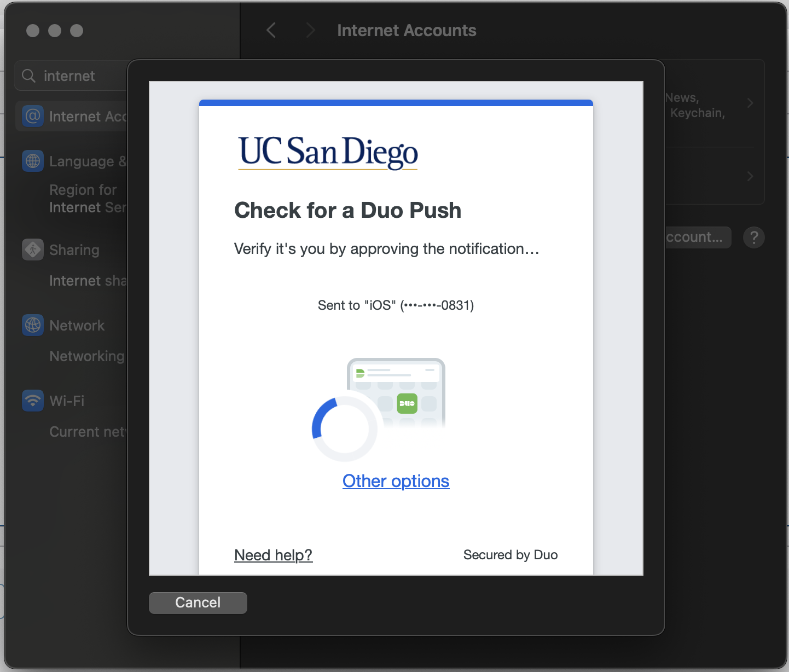Screen dimensions: 789x672
Task: Open the Networking search result
Action: pyautogui.click(x=87, y=356)
